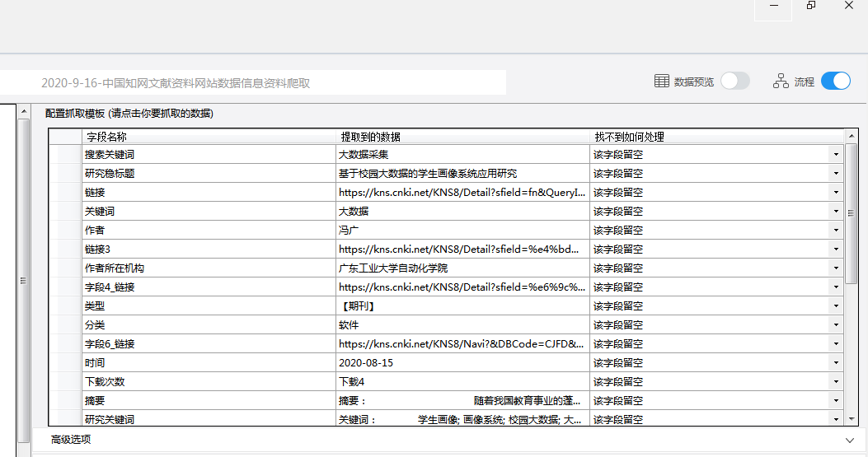Click the task name field 2020-9-16-中国知网

[x=252, y=82]
